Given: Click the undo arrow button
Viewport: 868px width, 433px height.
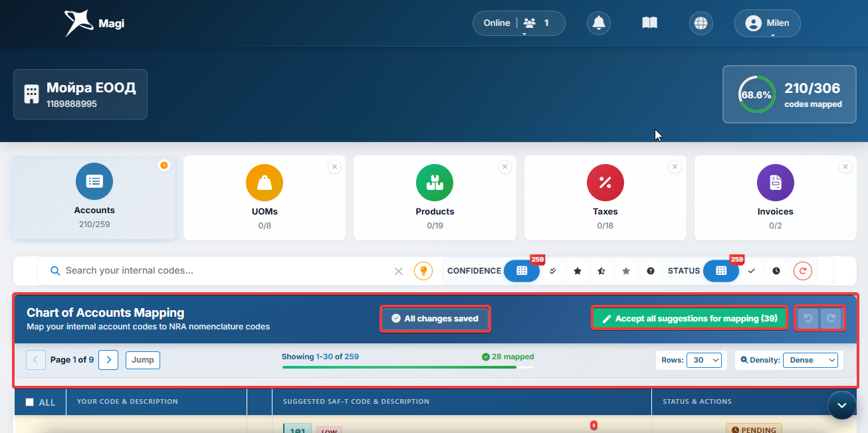Looking at the screenshot, I should click(x=808, y=319).
